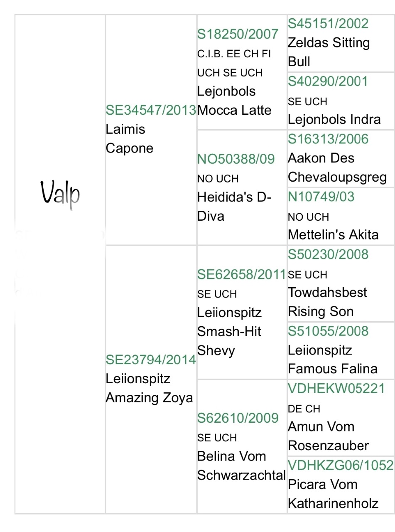Open the S40290/2001 registration link
This screenshot has height=532, width=395.
pyautogui.click(x=328, y=81)
